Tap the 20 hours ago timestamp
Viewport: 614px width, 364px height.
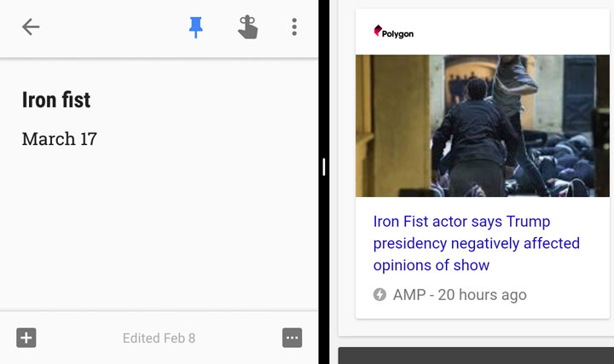pos(482,295)
